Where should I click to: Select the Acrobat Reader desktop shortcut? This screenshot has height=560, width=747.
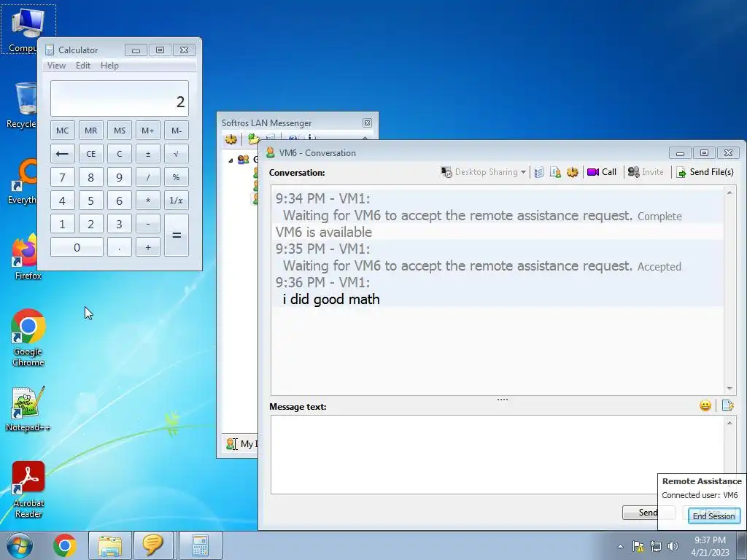click(x=28, y=489)
